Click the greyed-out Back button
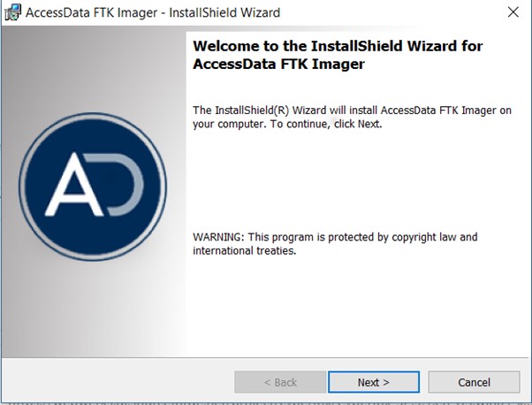The width and height of the screenshot is (532, 405). [280, 382]
